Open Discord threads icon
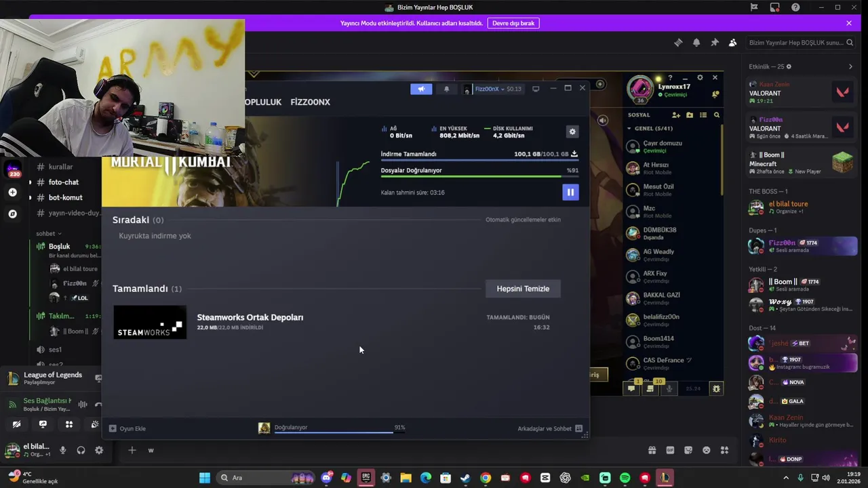This screenshot has height=488, width=868. pyautogui.click(x=678, y=43)
